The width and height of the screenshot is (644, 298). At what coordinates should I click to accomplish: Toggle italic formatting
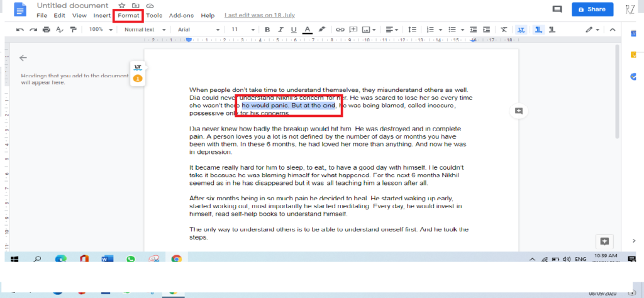(280, 30)
